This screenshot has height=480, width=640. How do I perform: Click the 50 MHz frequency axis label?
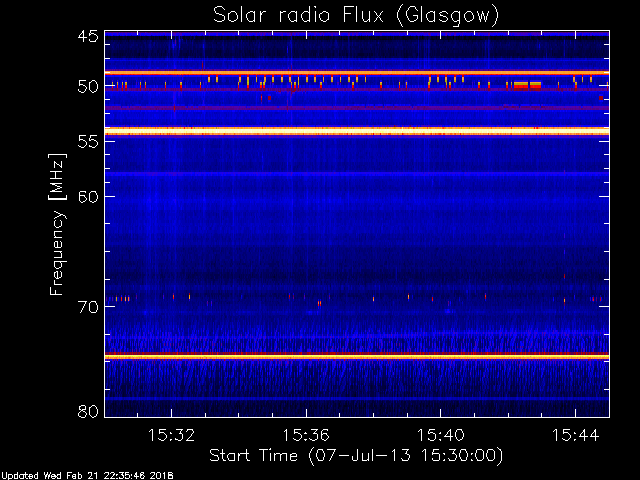(88, 87)
